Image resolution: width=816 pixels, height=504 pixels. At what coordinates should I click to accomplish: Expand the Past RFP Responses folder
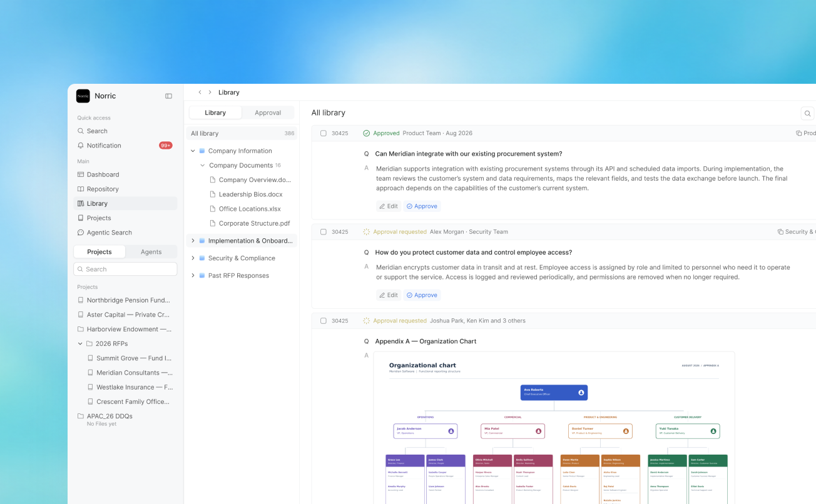[193, 276]
